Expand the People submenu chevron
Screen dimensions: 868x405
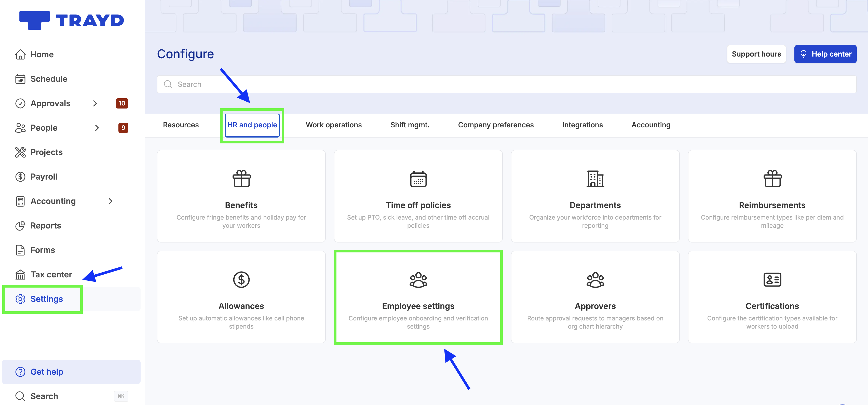click(97, 128)
